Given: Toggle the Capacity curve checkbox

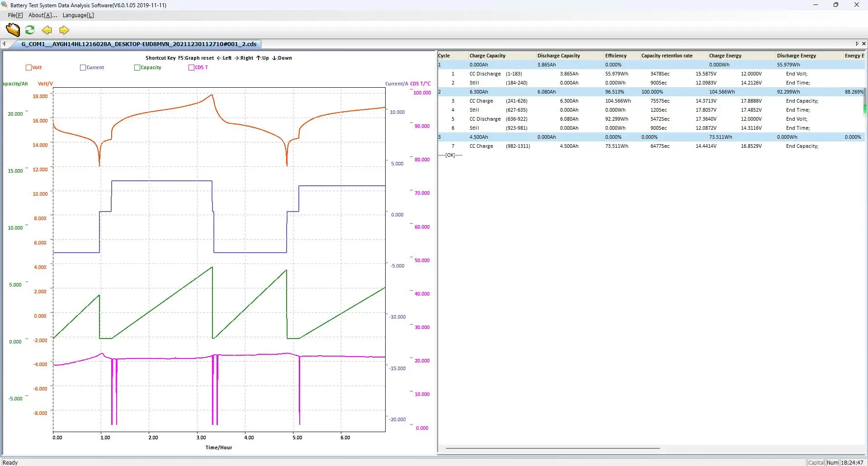Looking at the screenshot, I should [137, 68].
